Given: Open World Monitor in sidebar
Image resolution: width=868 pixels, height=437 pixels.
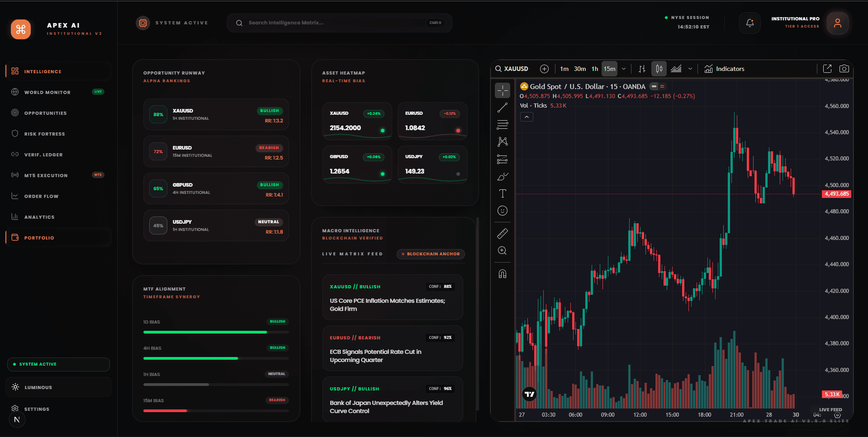Looking at the screenshot, I should [59, 92].
